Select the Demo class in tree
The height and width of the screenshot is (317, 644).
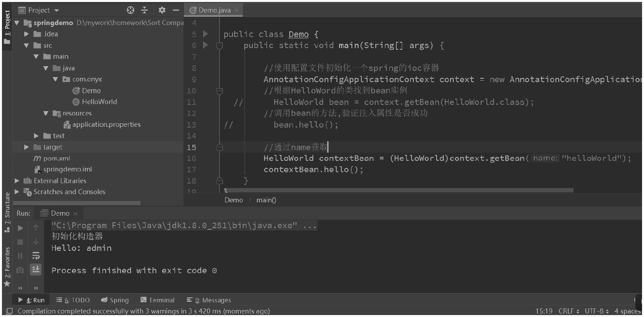click(87, 90)
